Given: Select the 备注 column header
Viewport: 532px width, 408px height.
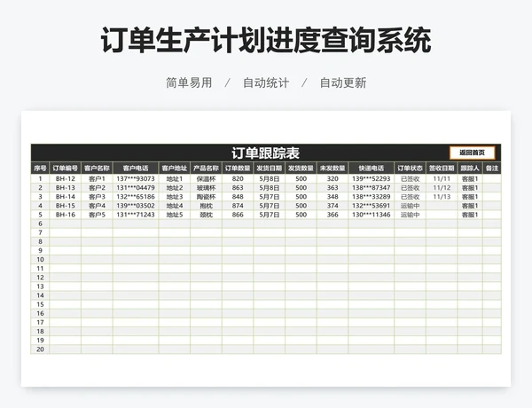Looking at the screenshot, I should [492, 168].
